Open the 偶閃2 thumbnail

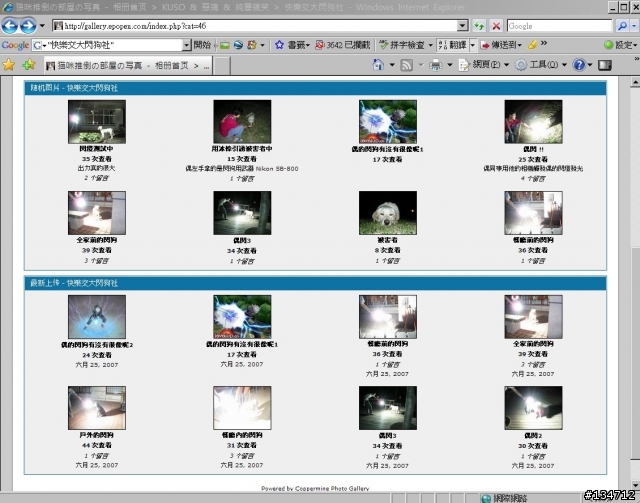(533, 408)
